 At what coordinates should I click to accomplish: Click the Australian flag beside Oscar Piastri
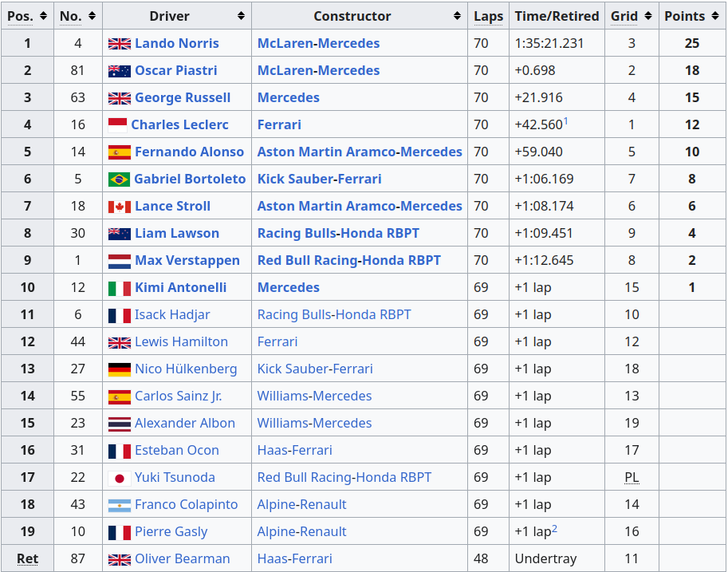click(x=120, y=71)
